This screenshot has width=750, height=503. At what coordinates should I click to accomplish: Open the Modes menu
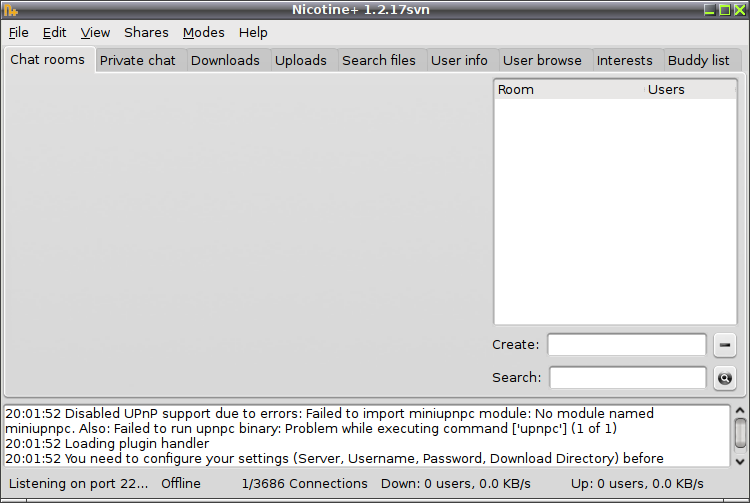pos(204,33)
